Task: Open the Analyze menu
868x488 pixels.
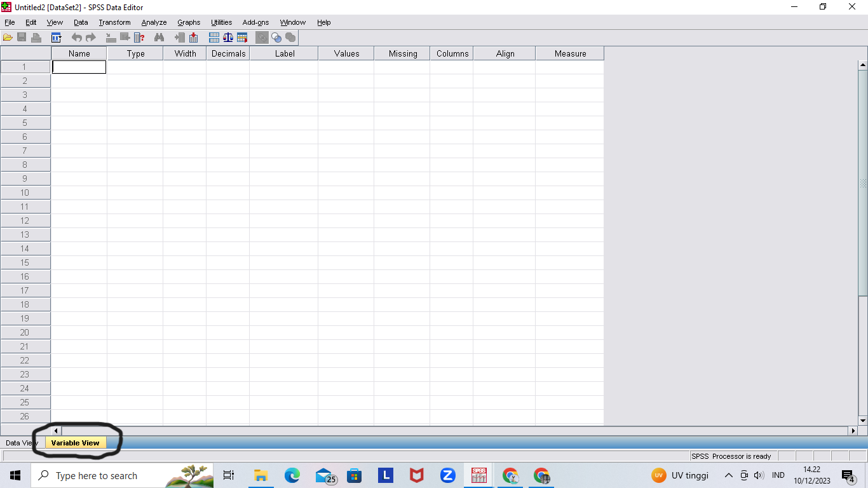Action: point(154,22)
